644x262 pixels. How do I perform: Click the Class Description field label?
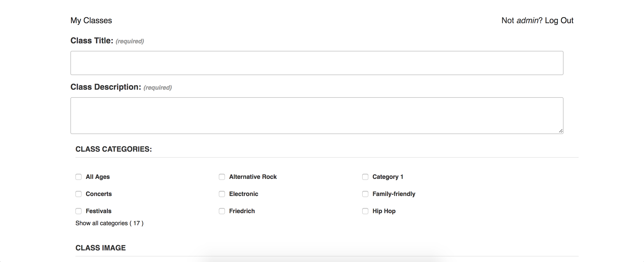106,87
